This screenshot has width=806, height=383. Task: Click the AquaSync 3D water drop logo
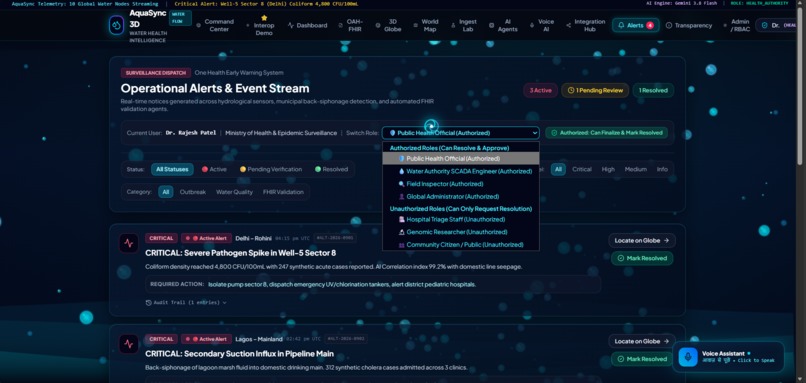point(116,25)
